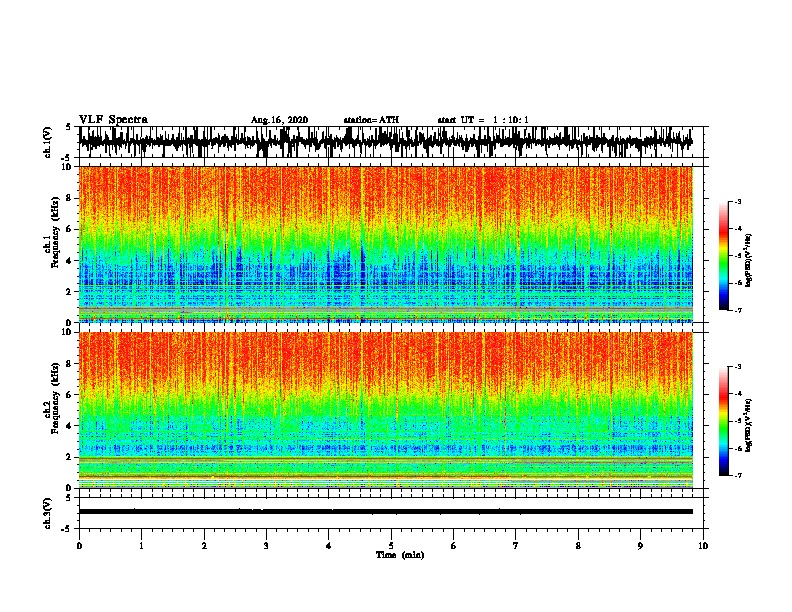Click the "station=ATH" header label
This screenshot has width=792, height=612.
click(x=371, y=120)
